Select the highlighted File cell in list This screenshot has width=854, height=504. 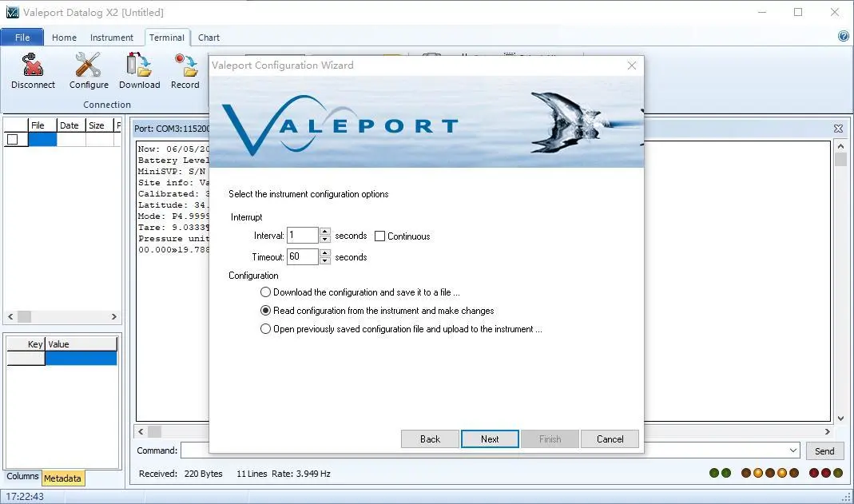tap(42, 139)
